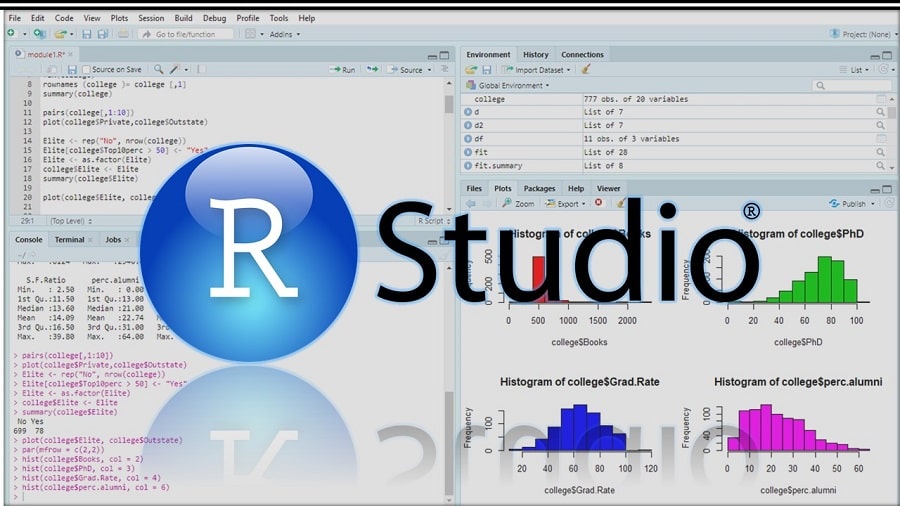Close the module1.R tab
This screenshot has height=506, width=900.
(71, 55)
